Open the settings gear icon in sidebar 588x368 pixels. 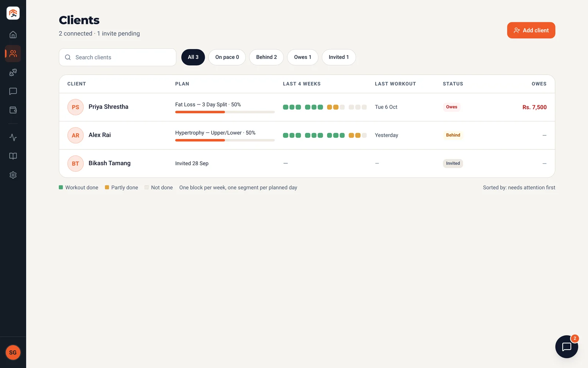(x=13, y=175)
